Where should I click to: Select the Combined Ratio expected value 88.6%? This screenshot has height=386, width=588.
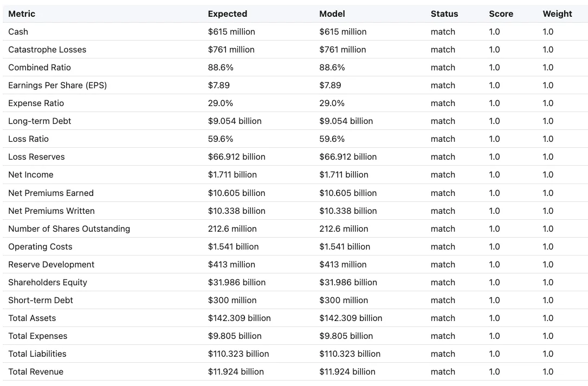click(x=221, y=68)
